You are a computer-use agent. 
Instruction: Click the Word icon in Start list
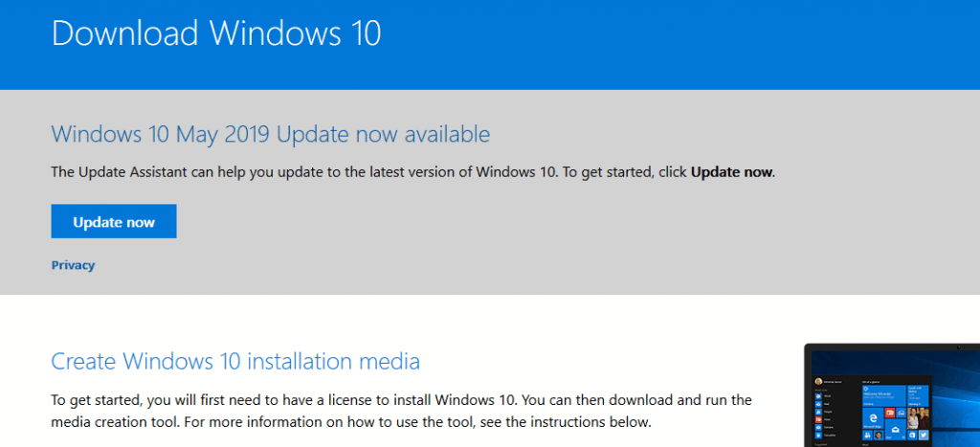(818, 395)
